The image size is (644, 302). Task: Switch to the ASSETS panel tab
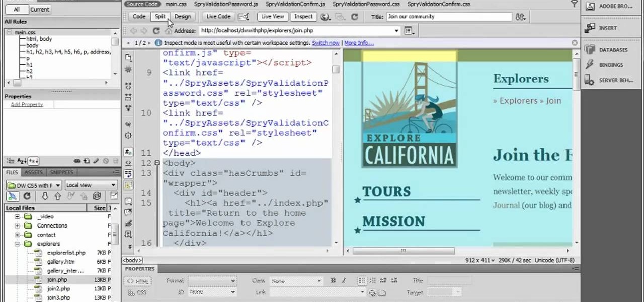point(34,172)
